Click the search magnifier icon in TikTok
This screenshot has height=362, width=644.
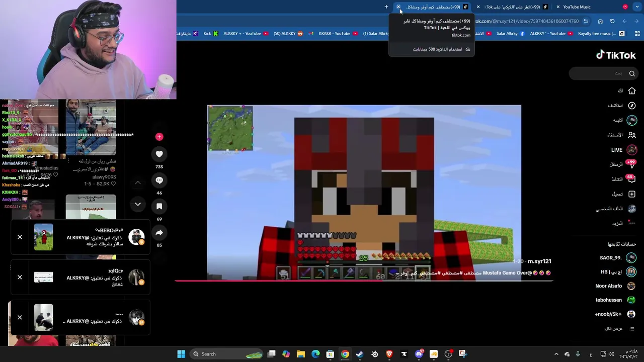pyautogui.click(x=632, y=73)
